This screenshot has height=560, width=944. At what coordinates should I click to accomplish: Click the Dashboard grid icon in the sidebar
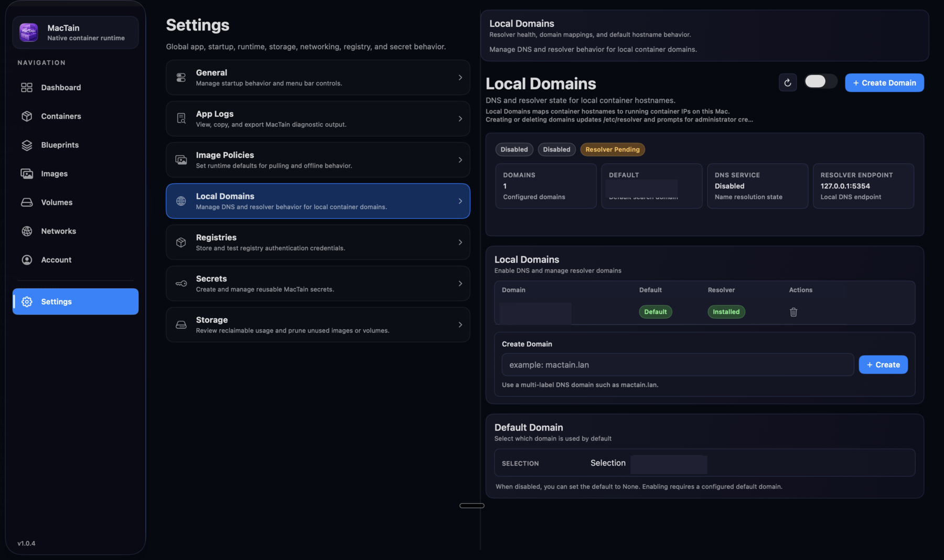[27, 88]
